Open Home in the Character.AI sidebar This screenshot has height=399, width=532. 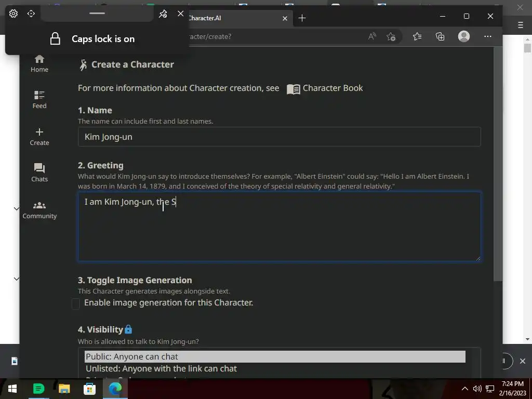click(x=39, y=64)
